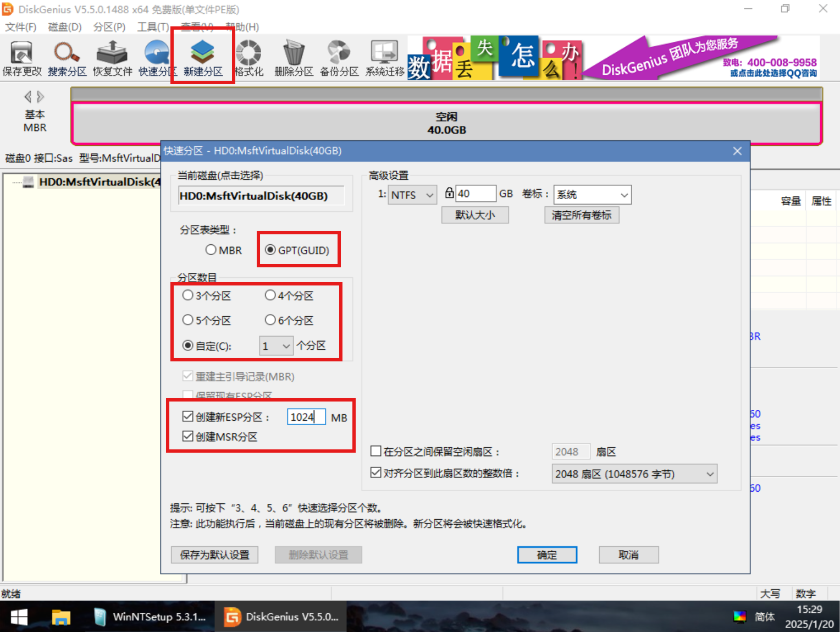
Task: Choose the 6个分区 option
Action: click(289, 320)
